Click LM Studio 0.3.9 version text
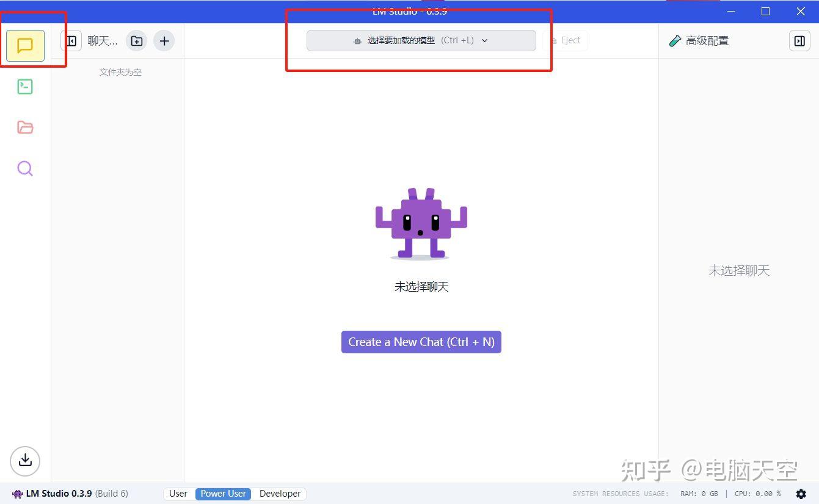The height and width of the screenshot is (504, 819). 59,494
